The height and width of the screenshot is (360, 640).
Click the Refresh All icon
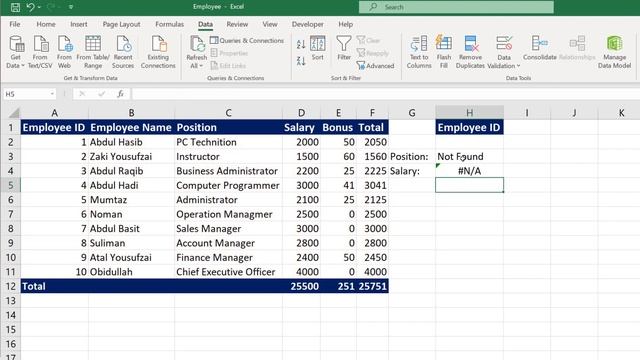pos(197,44)
